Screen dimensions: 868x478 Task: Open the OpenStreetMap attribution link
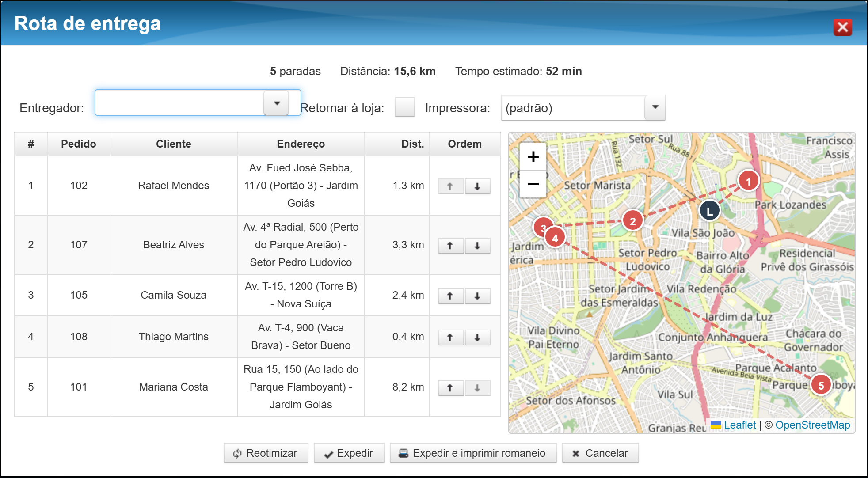tap(812, 425)
